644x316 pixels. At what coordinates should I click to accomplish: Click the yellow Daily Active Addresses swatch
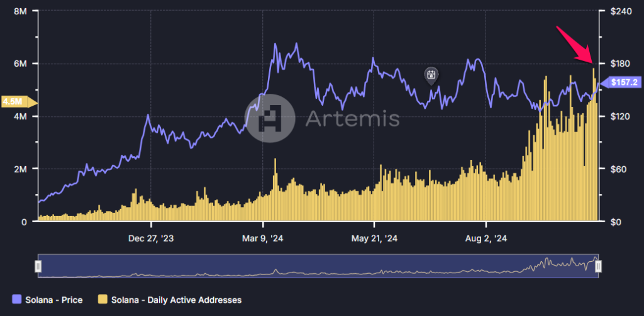[103, 300]
